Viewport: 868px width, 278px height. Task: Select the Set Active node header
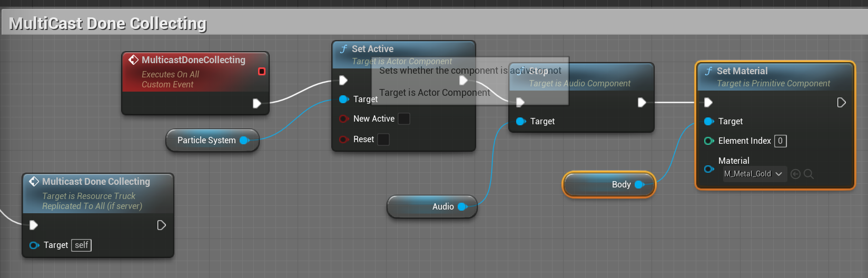click(372, 49)
